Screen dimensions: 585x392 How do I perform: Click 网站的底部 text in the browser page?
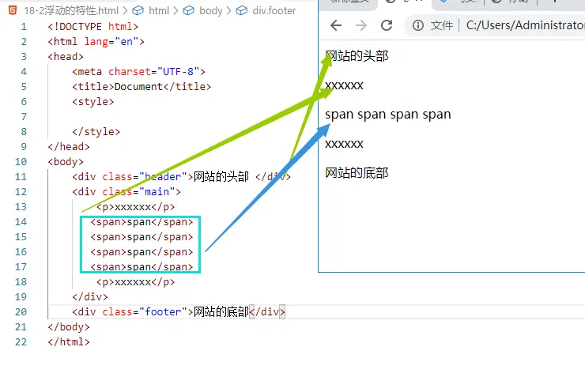click(x=357, y=173)
